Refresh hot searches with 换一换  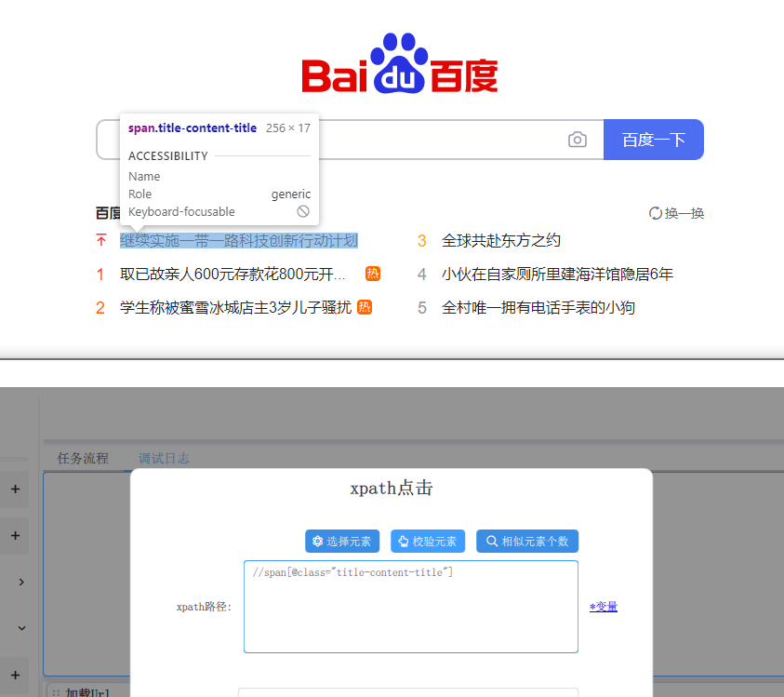tap(676, 213)
